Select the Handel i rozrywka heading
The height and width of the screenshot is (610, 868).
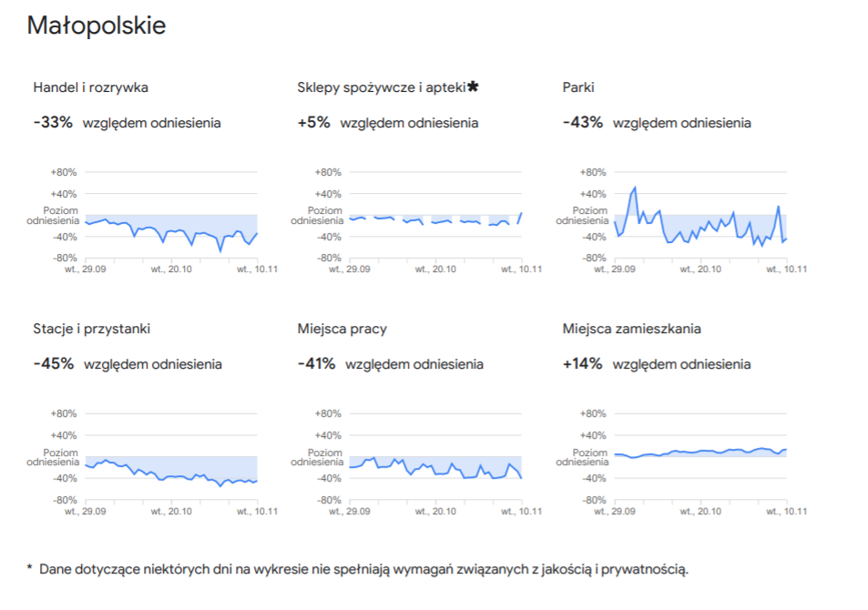point(90,87)
